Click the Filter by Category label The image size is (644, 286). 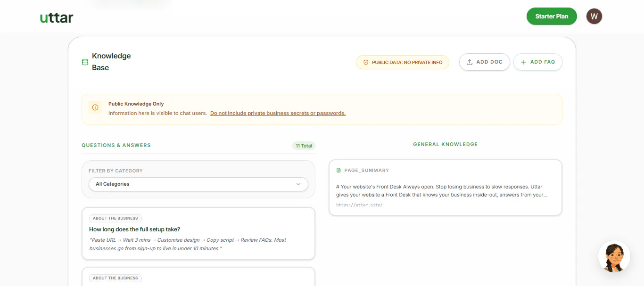coord(116,171)
